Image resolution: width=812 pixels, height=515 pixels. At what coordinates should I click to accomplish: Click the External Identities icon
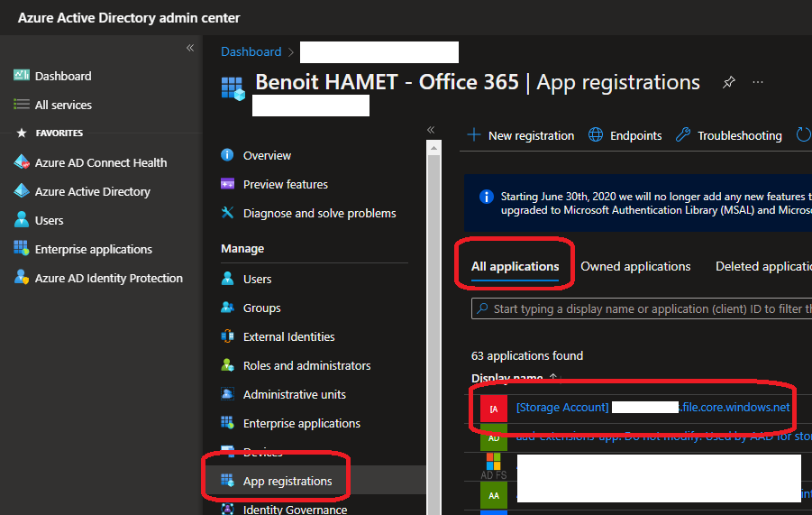point(228,336)
